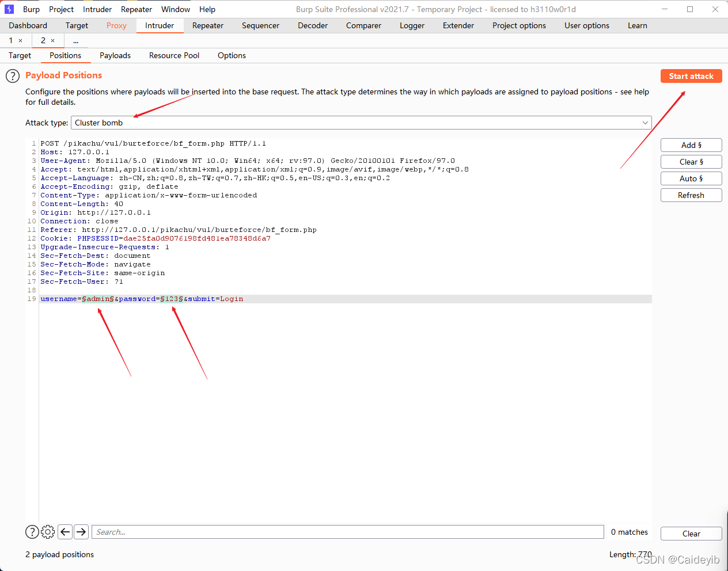Switch to the Sequencer tab
728x571 pixels.
(260, 25)
